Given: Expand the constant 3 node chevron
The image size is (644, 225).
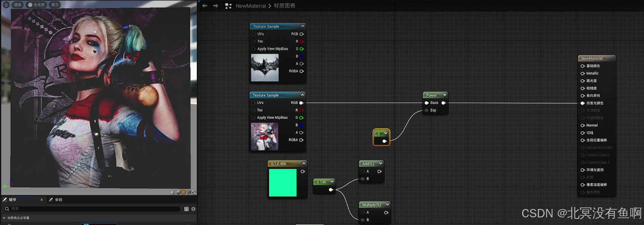Looking at the screenshot, I should 385,133.
